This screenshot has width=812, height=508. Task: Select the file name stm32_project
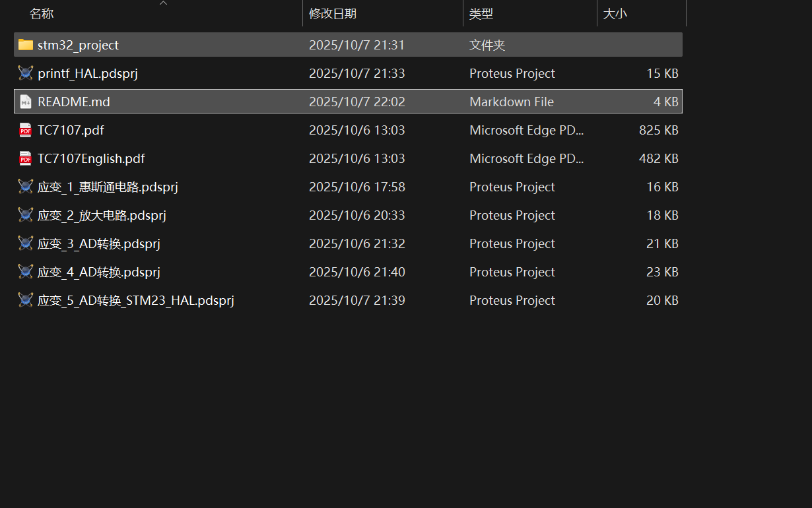click(79, 45)
